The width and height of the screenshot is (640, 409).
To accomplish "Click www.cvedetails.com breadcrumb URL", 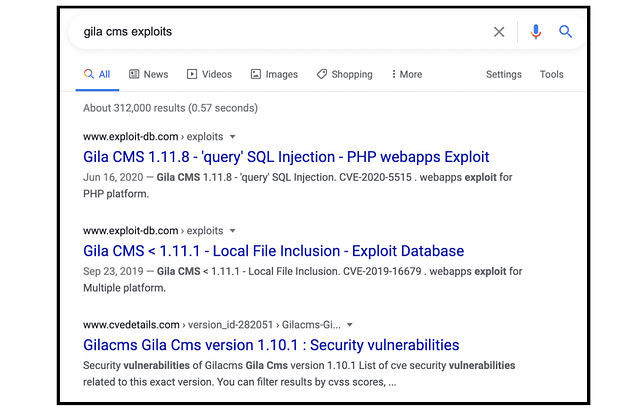I will tap(131, 325).
